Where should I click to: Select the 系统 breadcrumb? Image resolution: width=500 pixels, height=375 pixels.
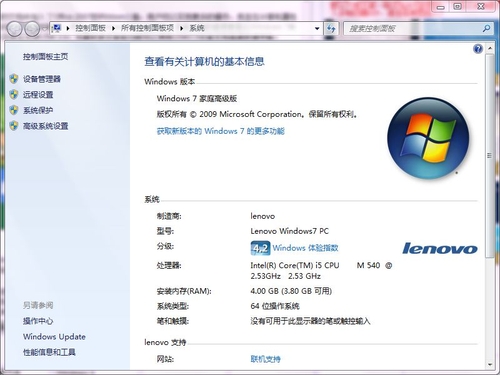pyautogui.click(x=197, y=28)
